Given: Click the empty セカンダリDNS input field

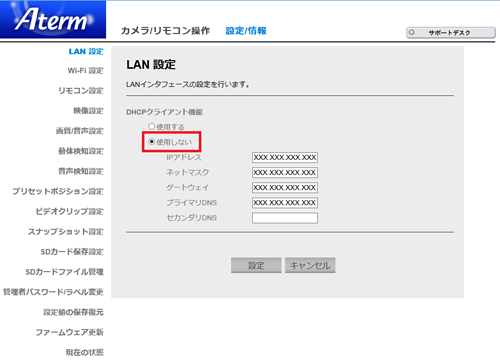Looking at the screenshot, I should 285,218.
